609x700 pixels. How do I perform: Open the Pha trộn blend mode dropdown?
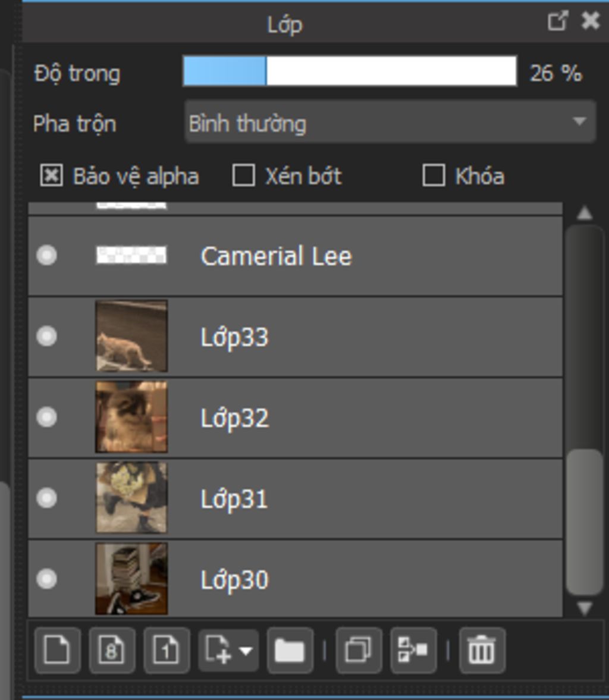tap(390, 123)
